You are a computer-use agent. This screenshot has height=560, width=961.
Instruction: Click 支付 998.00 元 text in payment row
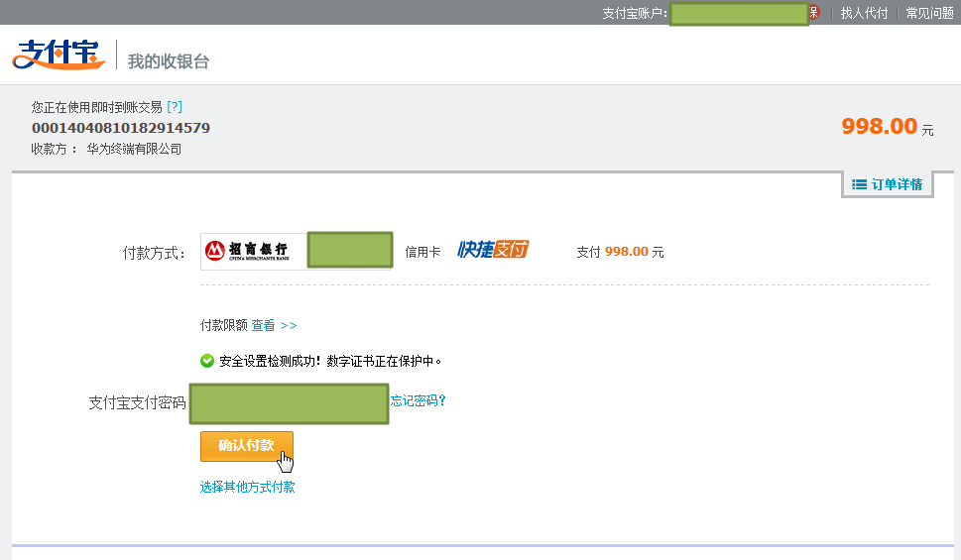pyautogui.click(x=620, y=252)
